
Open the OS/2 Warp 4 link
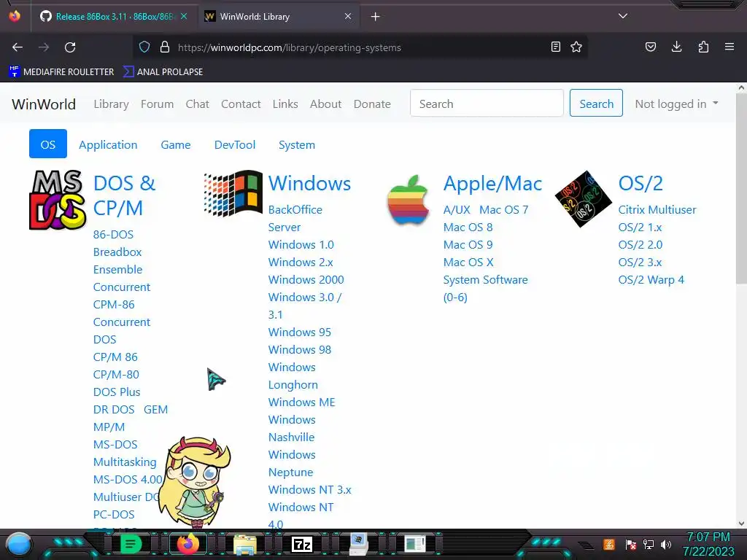click(x=651, y=279)
